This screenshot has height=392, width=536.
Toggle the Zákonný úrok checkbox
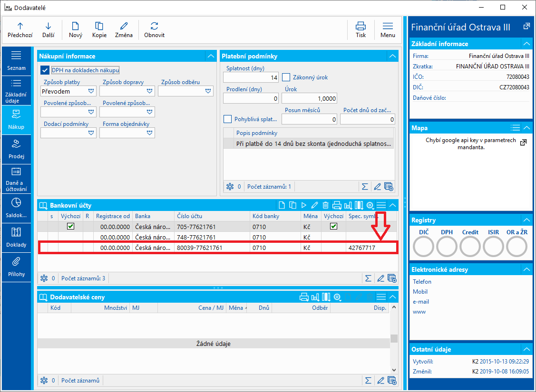[x=286, y=77]
